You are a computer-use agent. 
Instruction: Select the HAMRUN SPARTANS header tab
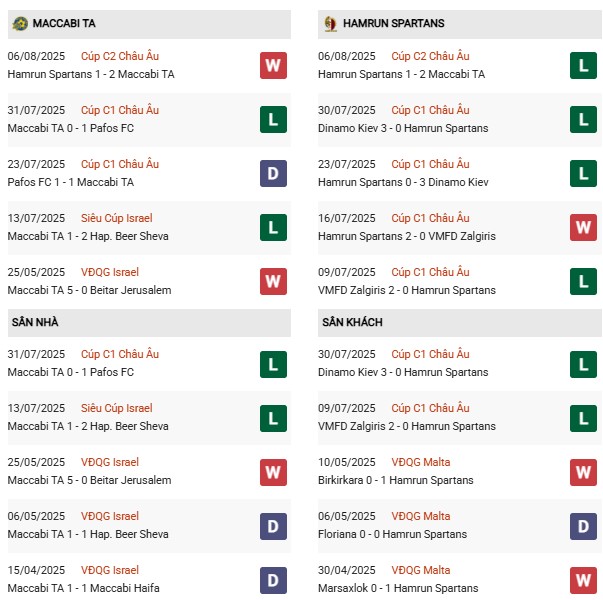coord(393,23)
